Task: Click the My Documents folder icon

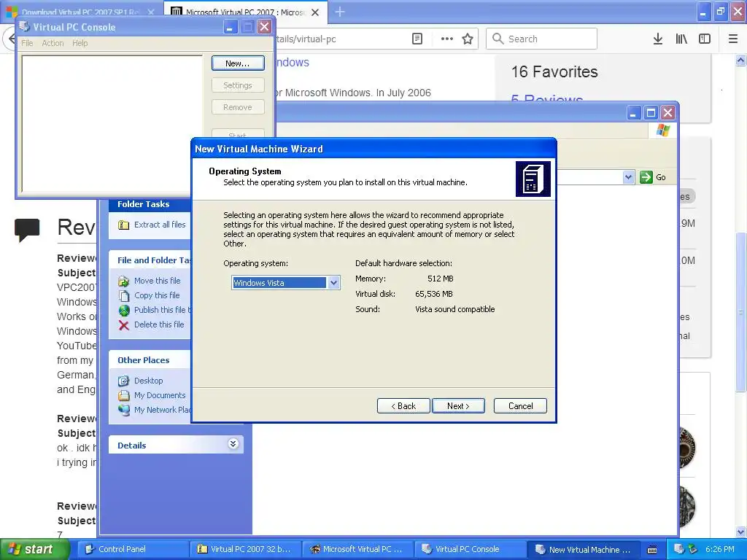Action: pyautogui.click(x=124, y=395)
